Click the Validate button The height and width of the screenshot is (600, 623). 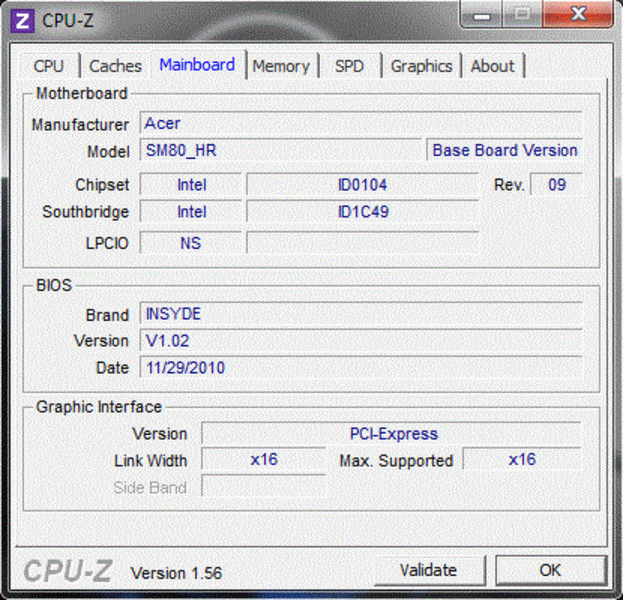pos(429,570)
